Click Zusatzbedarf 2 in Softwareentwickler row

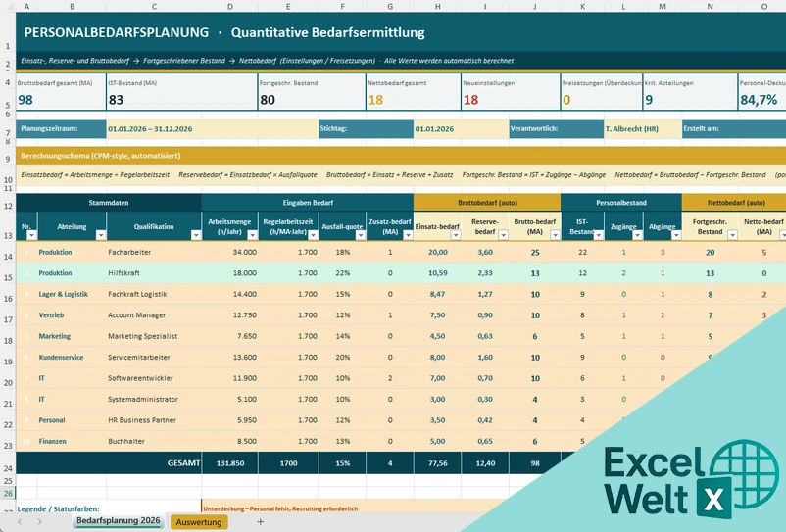coord(390,378)
